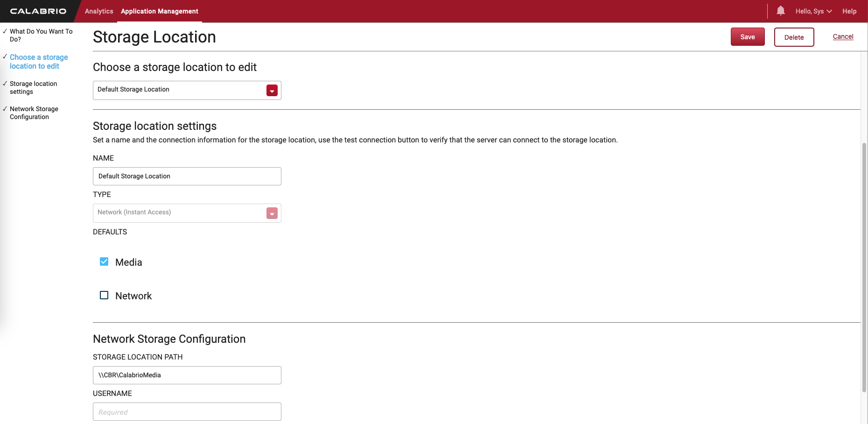The width and height of the screenshot is (868, 424).
Task: Enable the Network defaults checkbox
Action: click(104, 296)
